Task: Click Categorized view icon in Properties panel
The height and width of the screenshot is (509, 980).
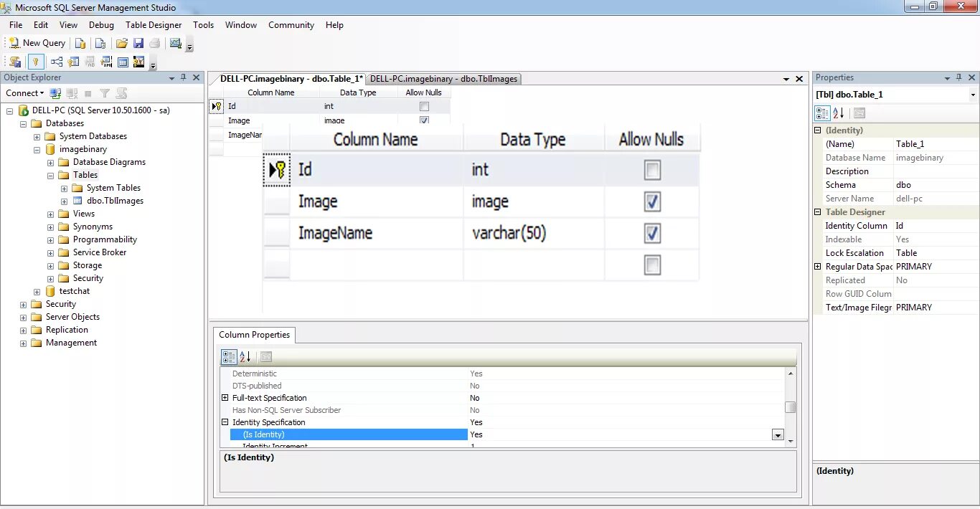Action: [x=823, y=113]
